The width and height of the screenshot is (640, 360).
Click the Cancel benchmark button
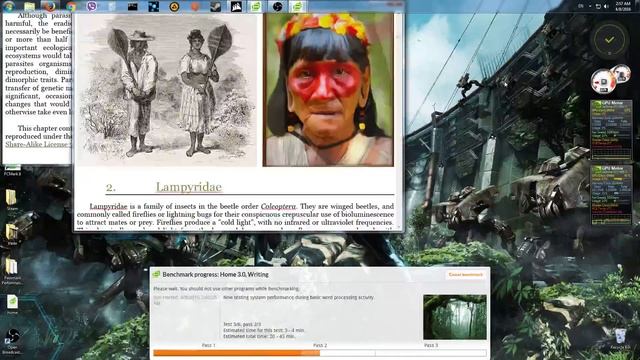coord(466,275)
